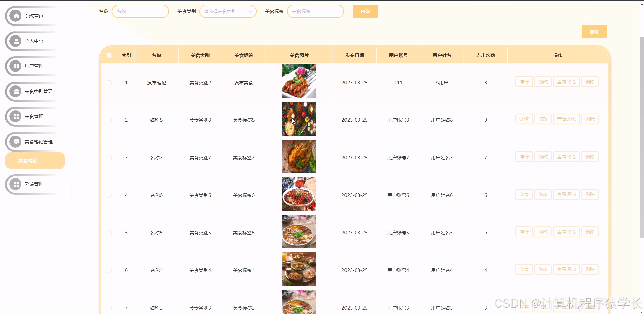Click the 系统首页 home icon in sidebar
This screenshot has height=314, width=644.
[x=15, y=15]
